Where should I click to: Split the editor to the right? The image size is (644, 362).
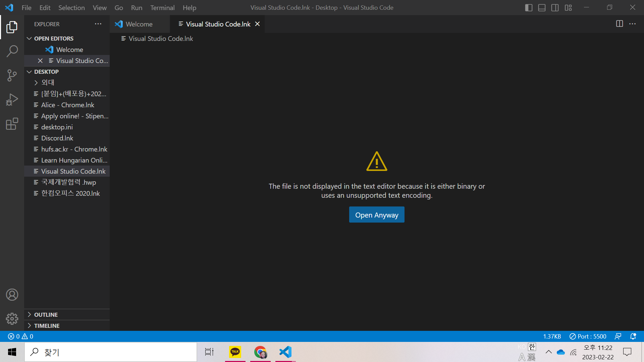620,24
